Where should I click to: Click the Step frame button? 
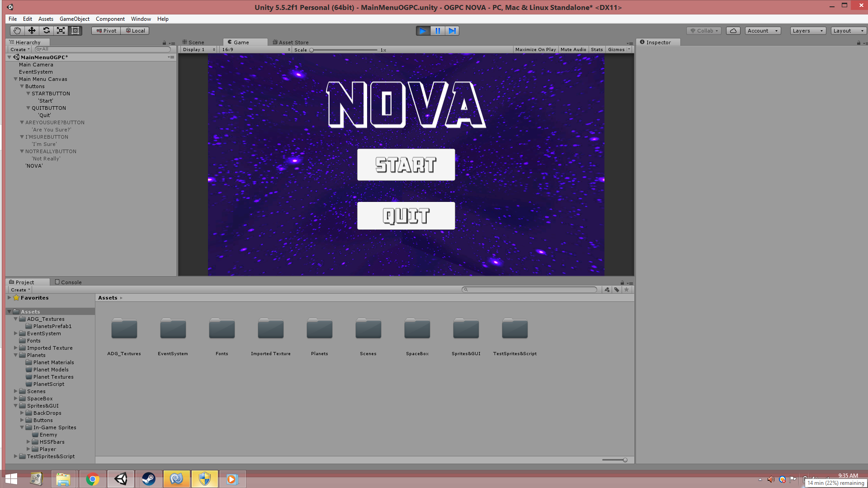(x=452, y=31)
